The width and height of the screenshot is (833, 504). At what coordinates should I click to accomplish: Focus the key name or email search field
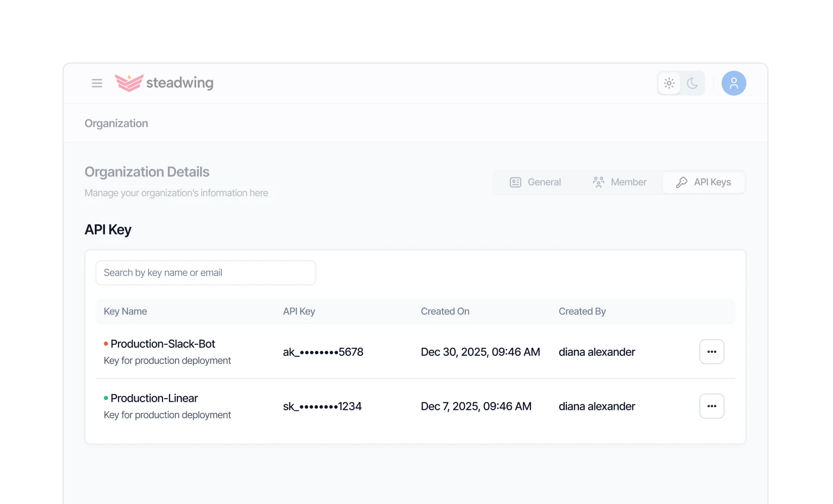point(206,273)
